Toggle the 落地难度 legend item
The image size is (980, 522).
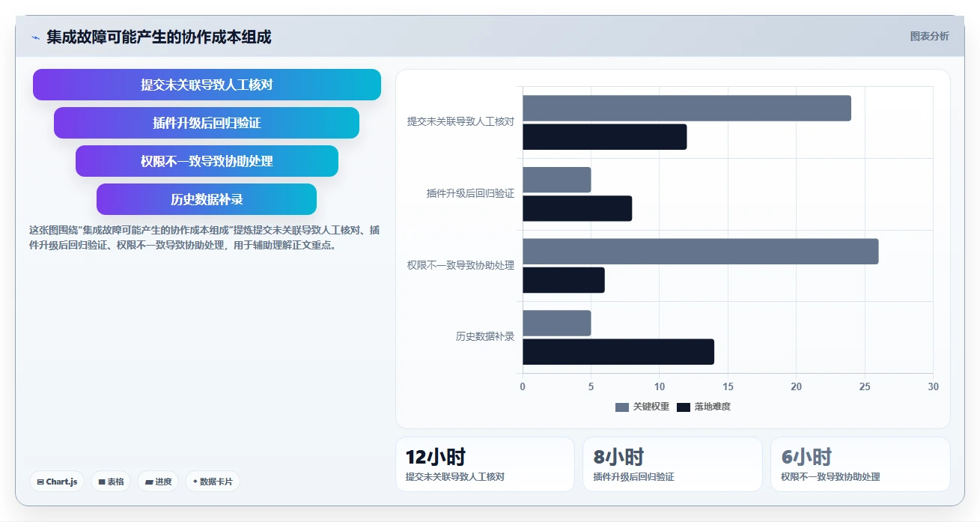(x=704, y=407)
